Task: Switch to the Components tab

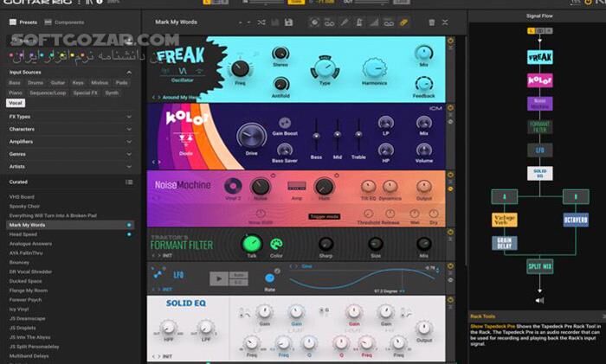Action: coord(64,22)
